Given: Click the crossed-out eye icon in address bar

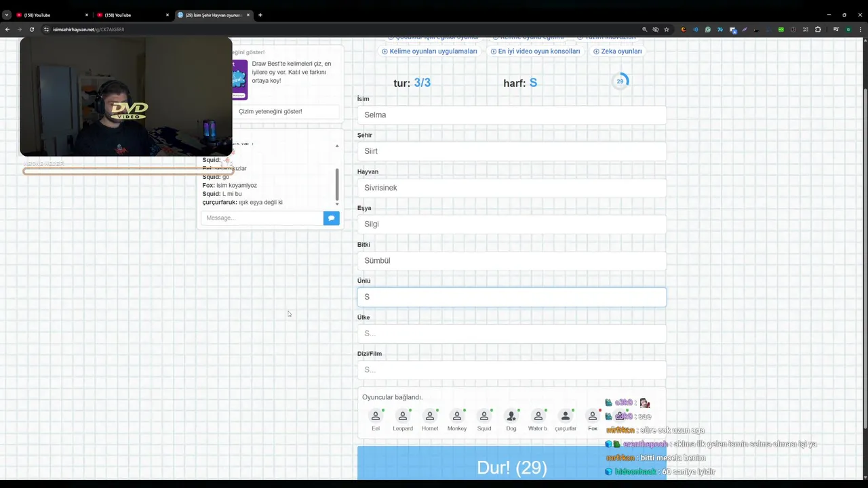Looking at the screenshot, I should (655, 29).
